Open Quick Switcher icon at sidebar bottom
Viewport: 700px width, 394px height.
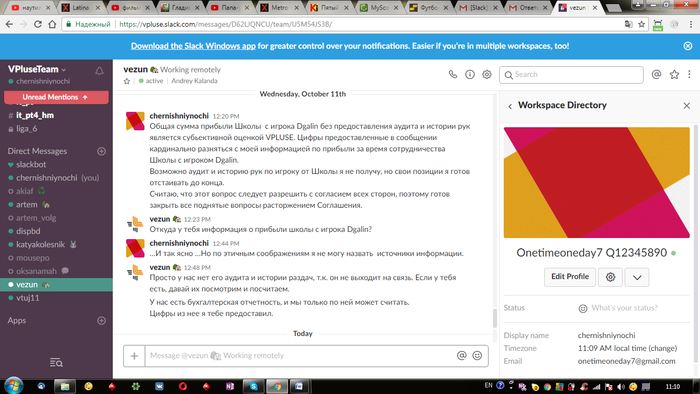[x=56, y=362]
